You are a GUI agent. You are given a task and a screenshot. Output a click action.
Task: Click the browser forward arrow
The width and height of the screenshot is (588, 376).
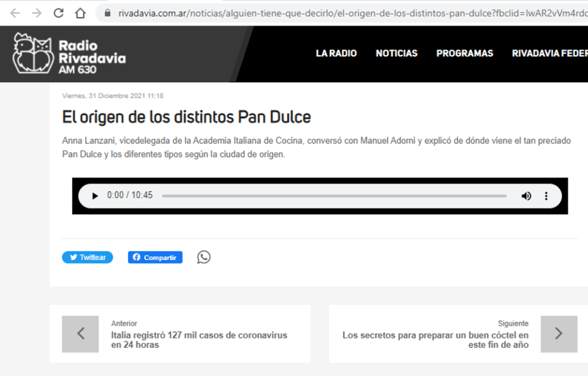tap(37, 13)
